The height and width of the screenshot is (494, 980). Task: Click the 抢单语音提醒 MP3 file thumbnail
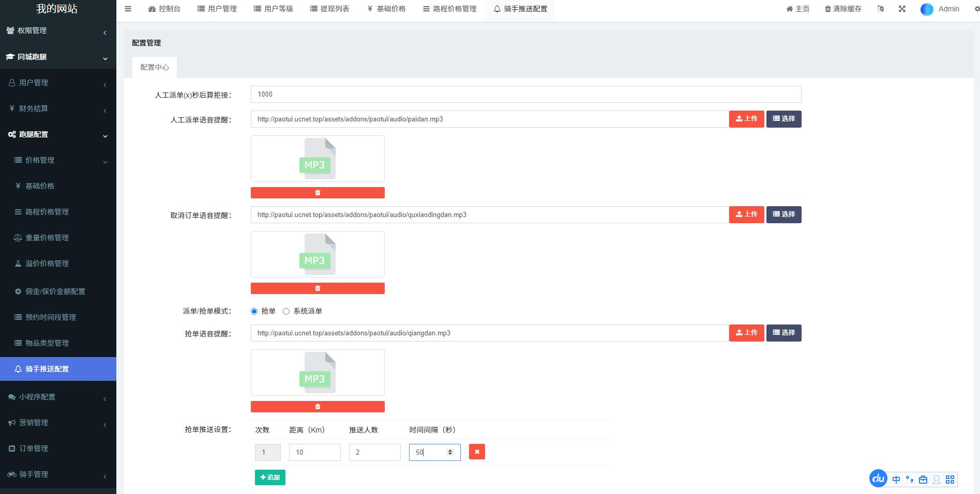pos(318,373)
